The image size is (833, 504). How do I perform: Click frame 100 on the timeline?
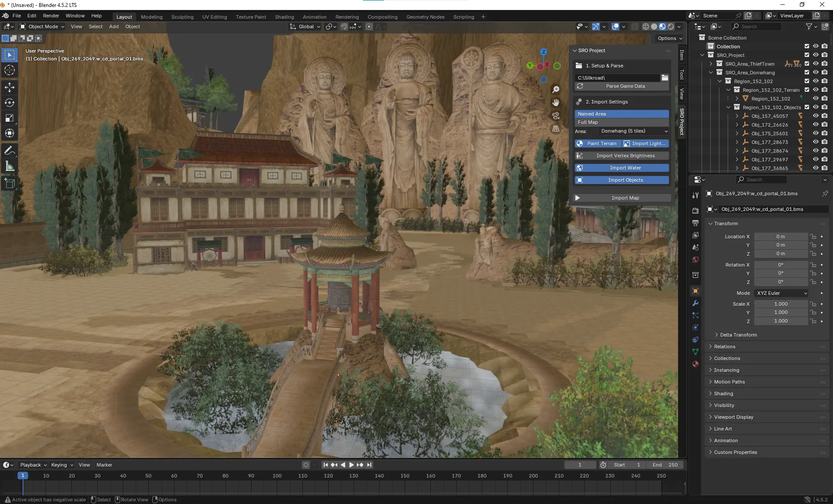coord(277,476)
